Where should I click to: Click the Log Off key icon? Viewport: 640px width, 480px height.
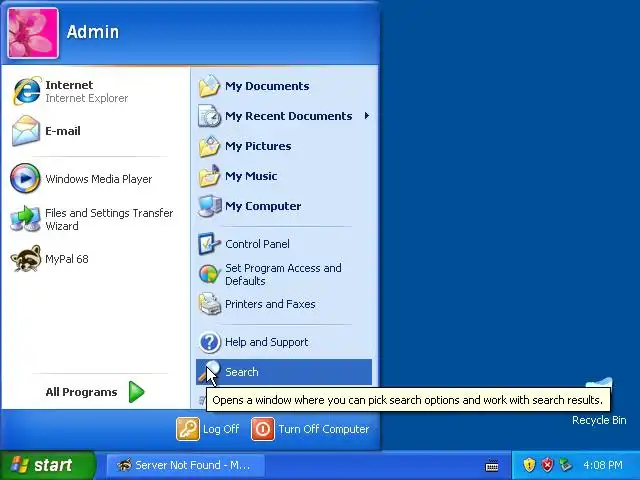pos(188,429)
